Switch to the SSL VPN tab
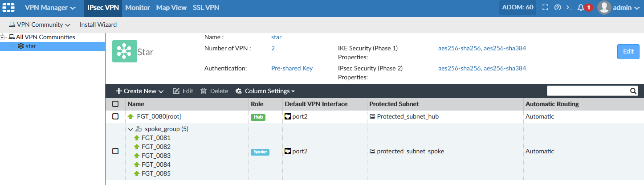Viewport: 644px width, 185px height. click(x=206, y=8)
